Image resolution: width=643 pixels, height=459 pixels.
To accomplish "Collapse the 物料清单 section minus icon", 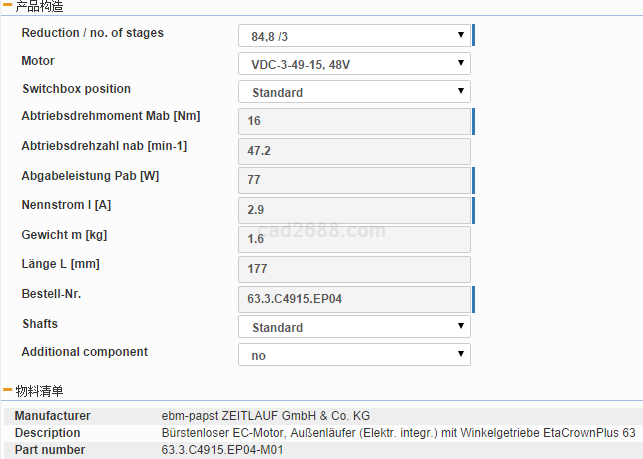I will tap(7, 390).
